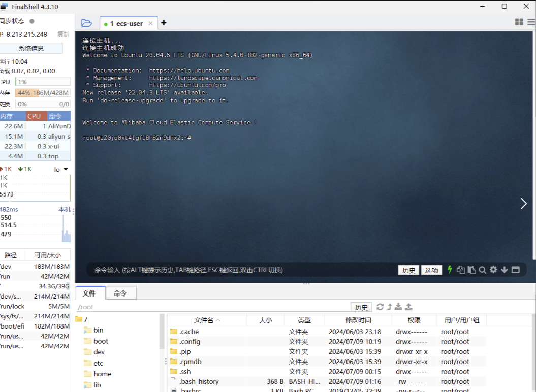The image size is (536, 392).
Task: Open the connection manager folder icon
Action: coord(86,23)
